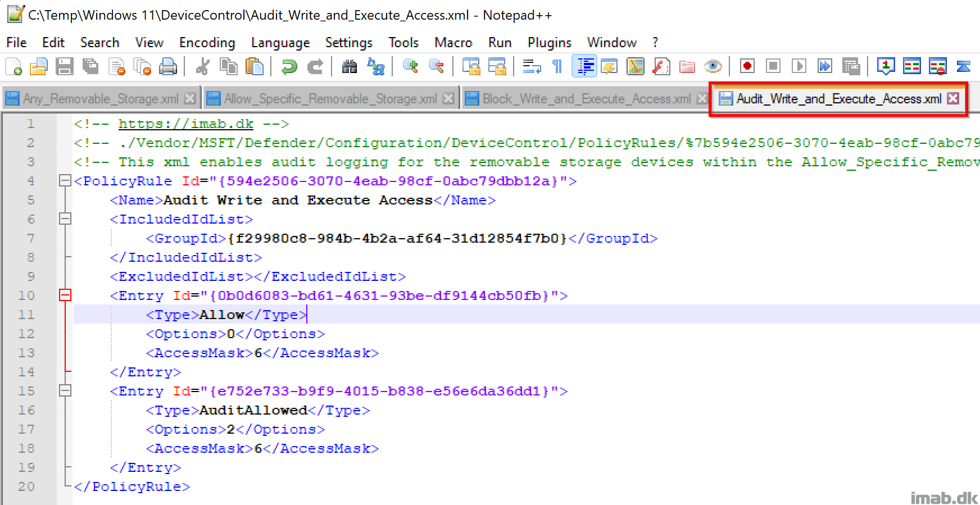This screenshot has width=980, height=505.
Task: Click the blue Compare navigation icon
Action: [x=964, y=66]
